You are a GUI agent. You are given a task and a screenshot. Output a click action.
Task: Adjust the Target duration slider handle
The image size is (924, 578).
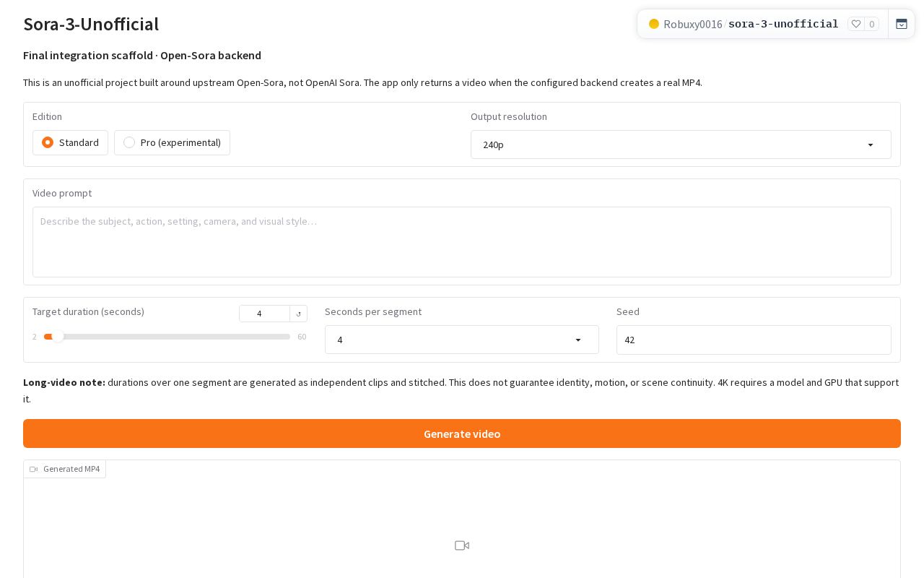point(58,337)
